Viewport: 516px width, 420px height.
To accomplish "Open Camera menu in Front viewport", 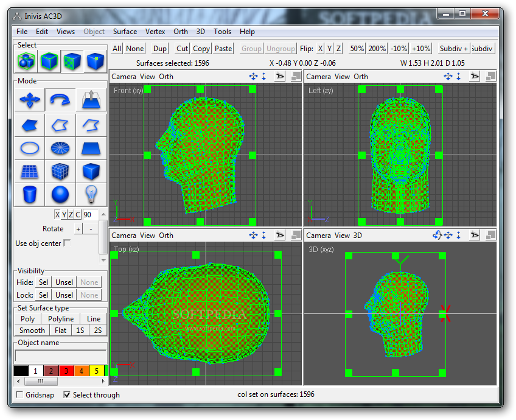I will tap(124, 77).
